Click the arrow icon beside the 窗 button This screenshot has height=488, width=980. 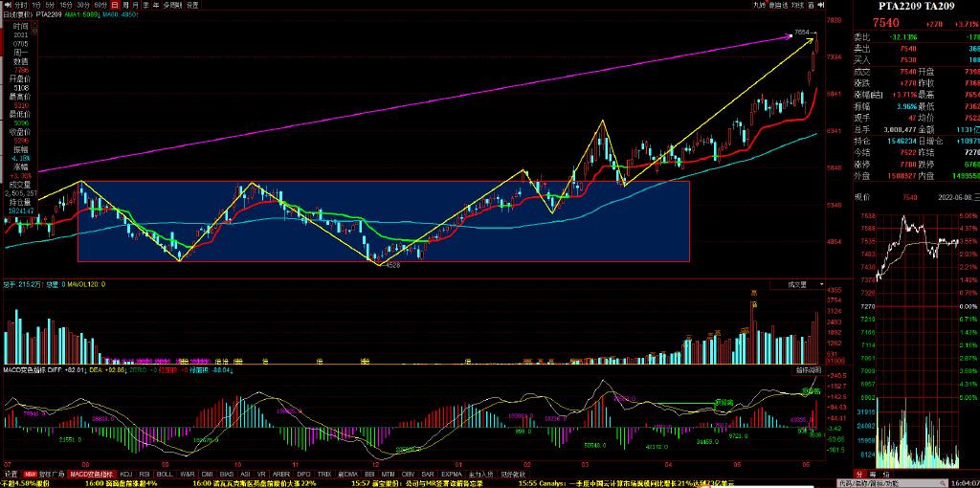pyautogui.click(x=820, y=5)
